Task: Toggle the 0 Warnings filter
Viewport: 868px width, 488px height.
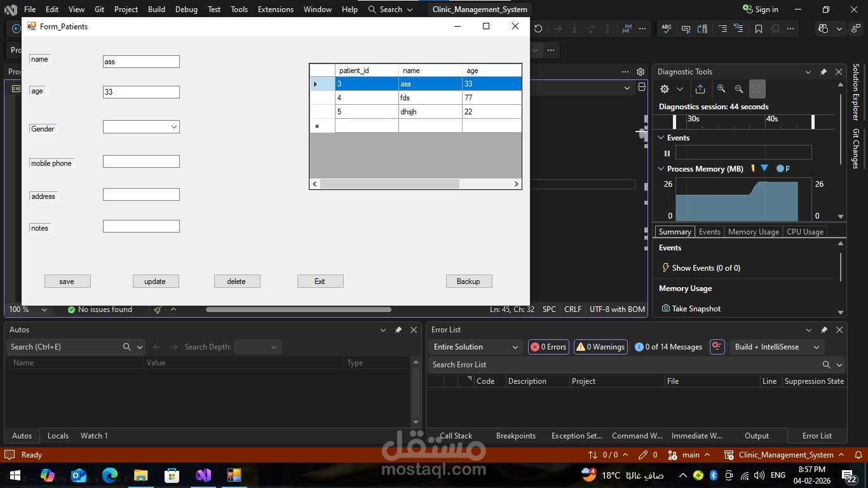Action: pyautogui.click(x=600, y=347)
